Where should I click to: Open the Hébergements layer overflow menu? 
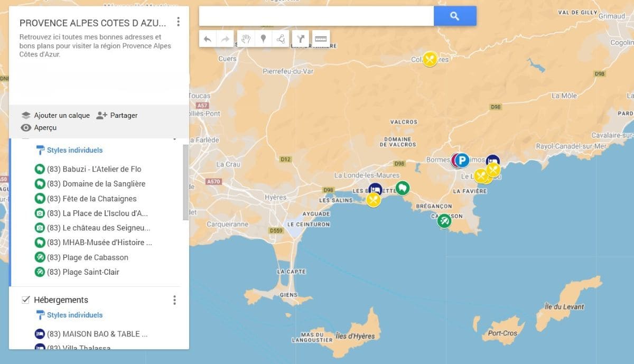175,300
